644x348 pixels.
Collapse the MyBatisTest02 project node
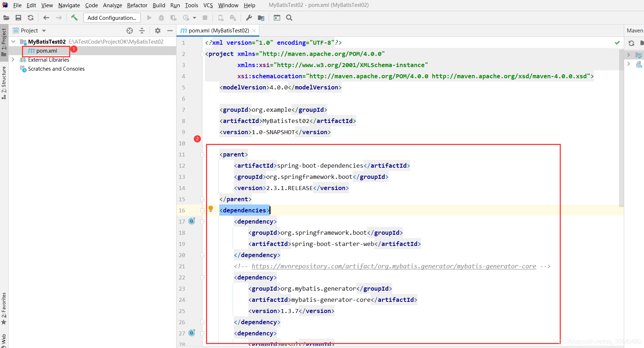(x=13, y=41)
